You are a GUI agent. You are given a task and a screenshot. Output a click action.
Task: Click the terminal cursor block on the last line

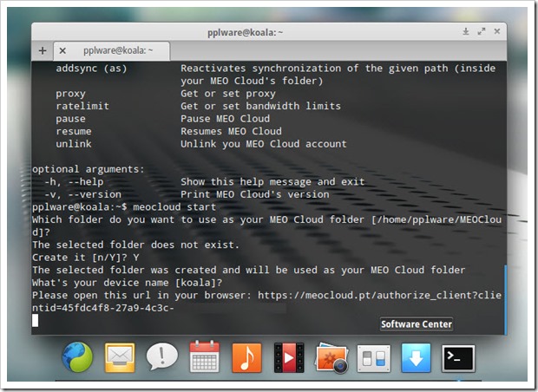coord(36,321)
